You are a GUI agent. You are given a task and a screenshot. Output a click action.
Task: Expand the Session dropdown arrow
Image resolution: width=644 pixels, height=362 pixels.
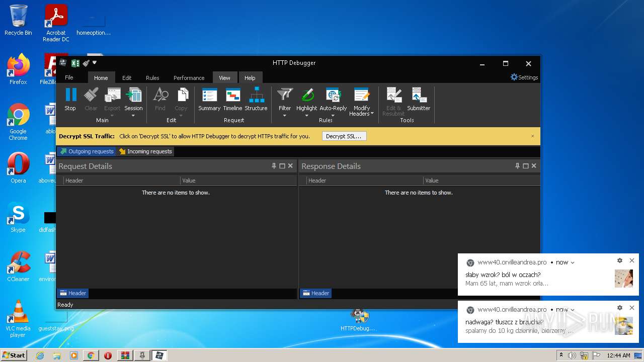pyautogui.click(x=133, y=115)
